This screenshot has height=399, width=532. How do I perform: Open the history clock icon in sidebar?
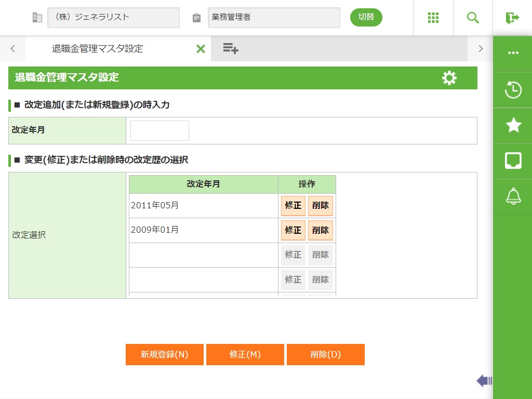pyautogui.click(x=513, y=90)
